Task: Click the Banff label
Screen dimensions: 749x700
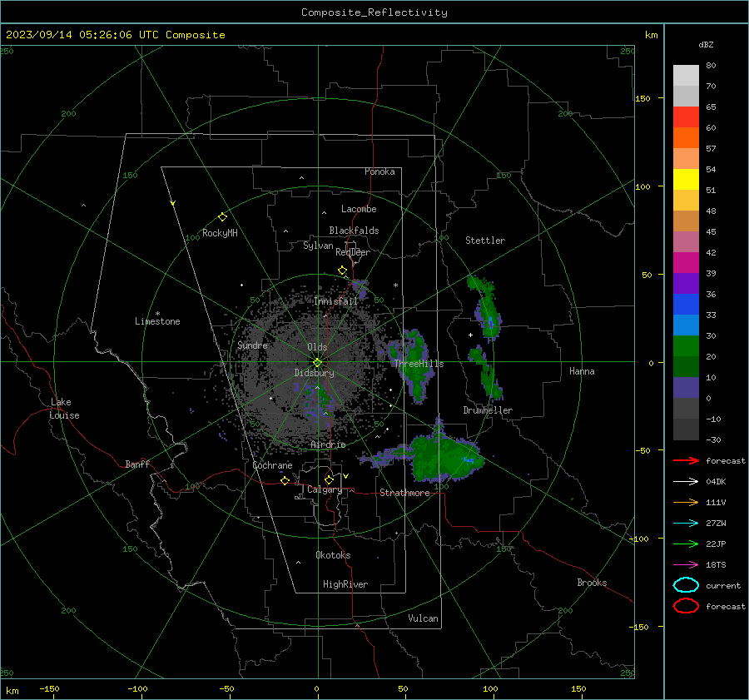Action: [x=137, y=464]
